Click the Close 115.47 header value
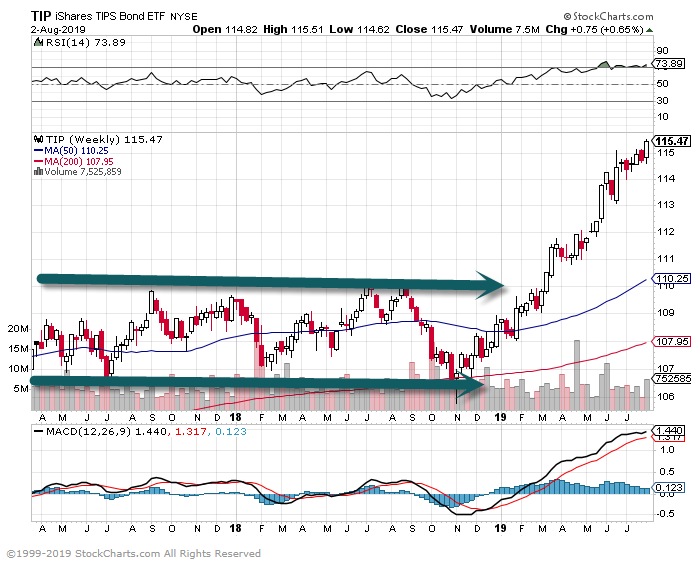Viewport: 698px width, 568px height. pyautogui.click(x=429, y=29)
